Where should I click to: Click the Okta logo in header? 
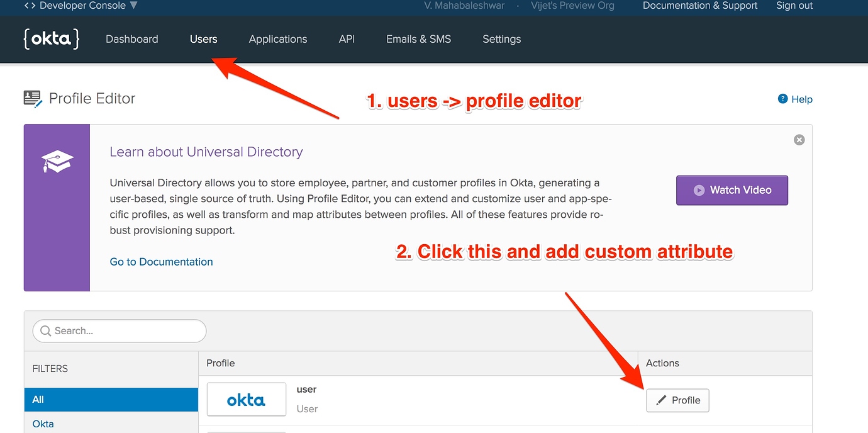[52, 39]
